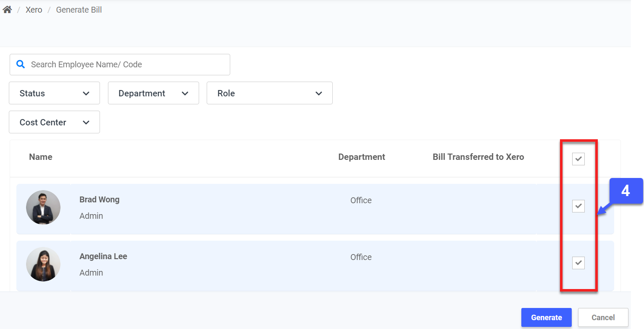The height and width of the screenshot is (329, 644).
Task: Click the Bill Transferred to Xero header
Action: pos(478,157)
